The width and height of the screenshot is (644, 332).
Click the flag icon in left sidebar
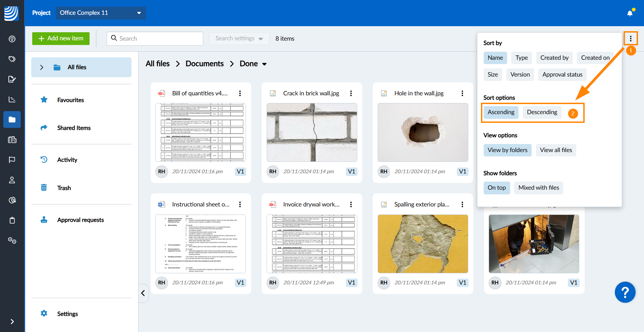(x=12, y=160)
